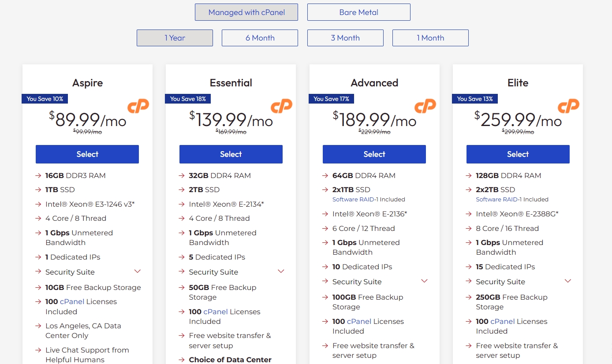Image resolution: width=612 pixels, height=364 pixels.
Task: Click the cPanel logo on the Essential plan
Action: click(x=281, y=106)
